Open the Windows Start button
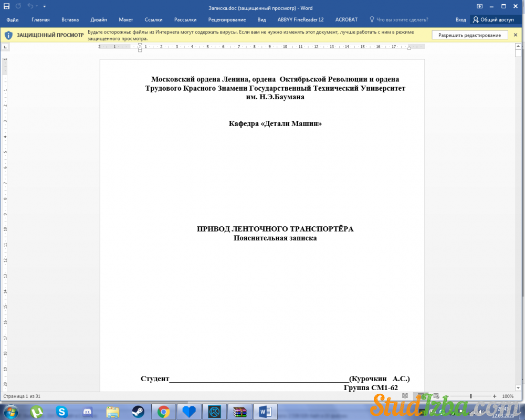 [x=10, y=412]
